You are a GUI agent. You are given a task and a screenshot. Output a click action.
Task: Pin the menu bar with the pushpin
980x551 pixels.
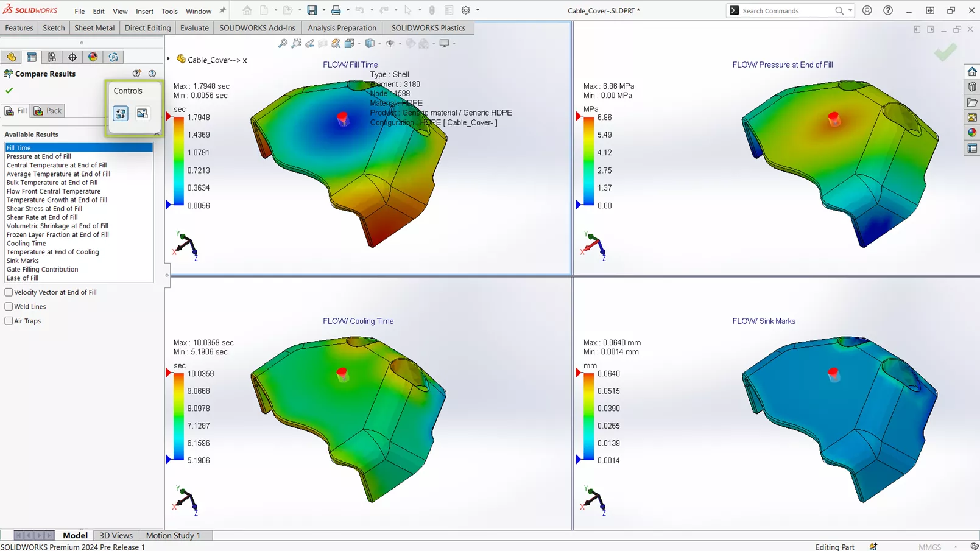222,10
